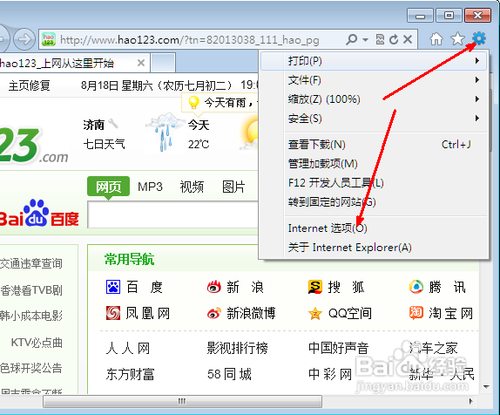500x415 pixels.
Task: Click the 淘宝网 orange icon
Action: pyautogui.click(x=416, y=313)
